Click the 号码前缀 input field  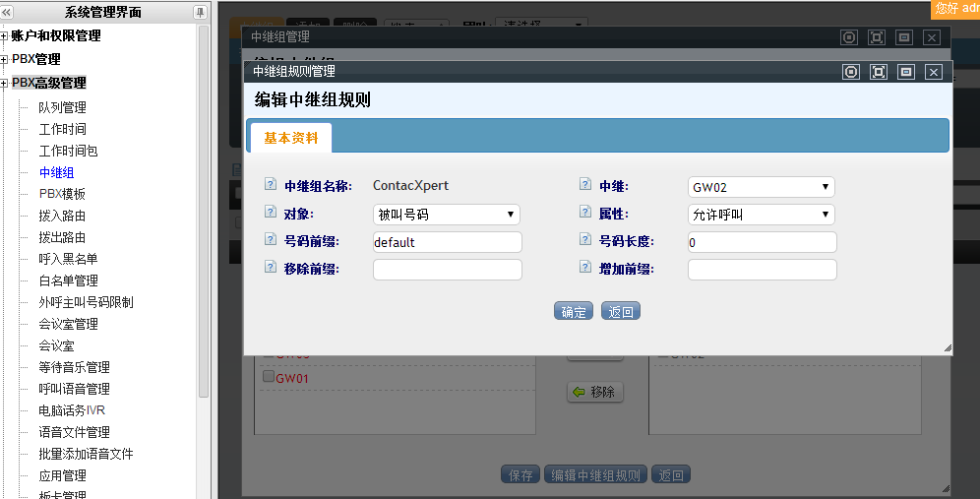[x=447, y=242]
